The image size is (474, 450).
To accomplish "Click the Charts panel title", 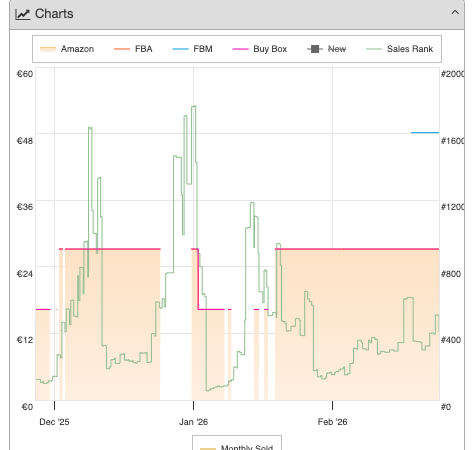I will (54, 14).
